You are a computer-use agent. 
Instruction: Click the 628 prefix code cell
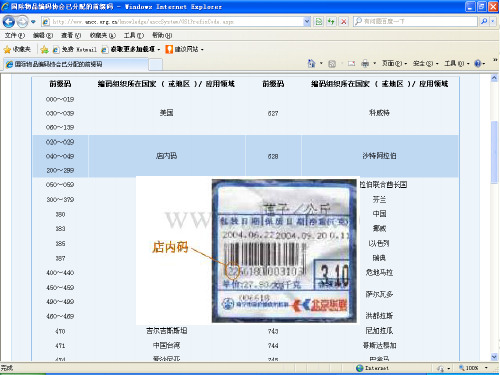point(273,156)
